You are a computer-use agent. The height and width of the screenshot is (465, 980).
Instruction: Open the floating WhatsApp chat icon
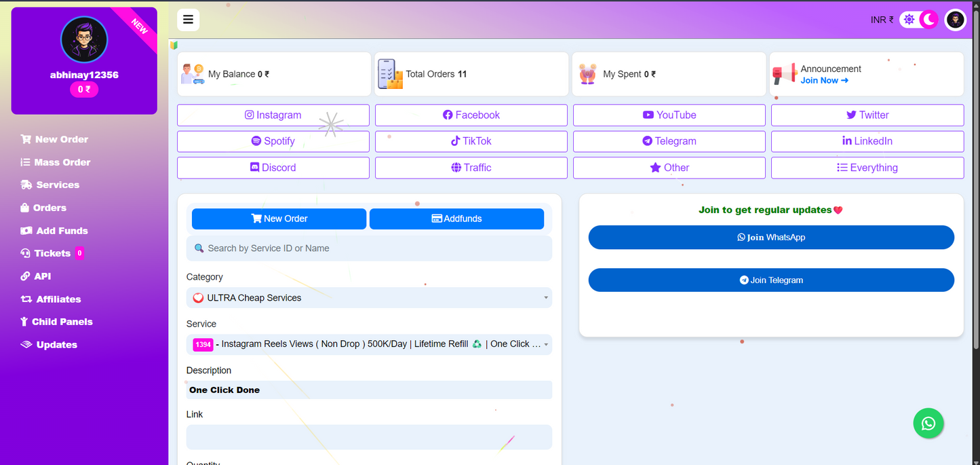(x=928, y=424)
